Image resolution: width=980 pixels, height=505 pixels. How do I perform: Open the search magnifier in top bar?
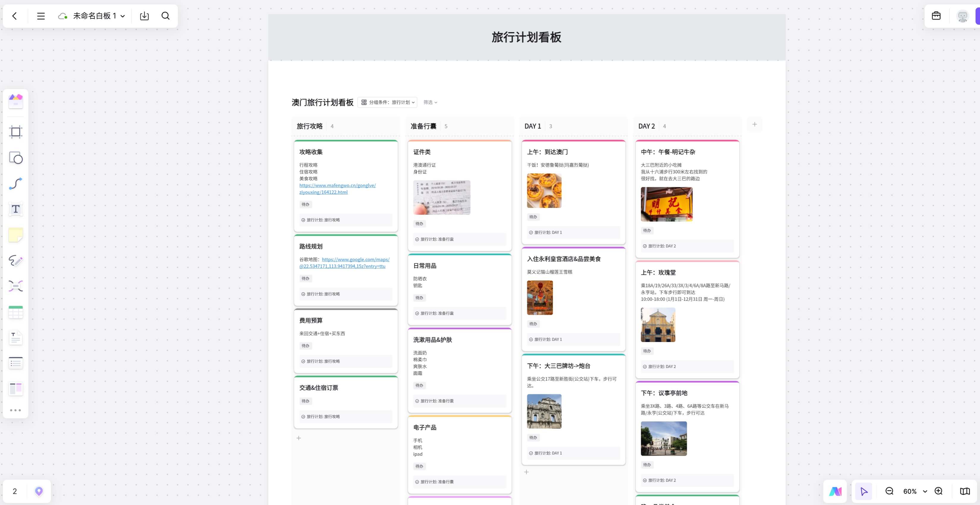point(166,16)
